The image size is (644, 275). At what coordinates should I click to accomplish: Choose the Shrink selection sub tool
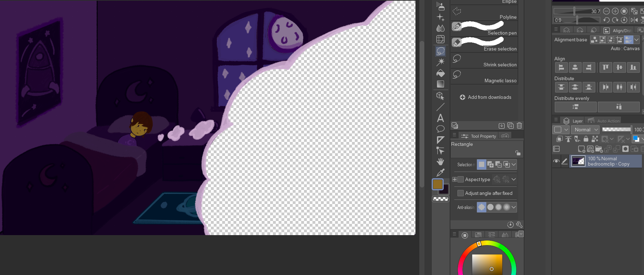[x=484, y=60]
